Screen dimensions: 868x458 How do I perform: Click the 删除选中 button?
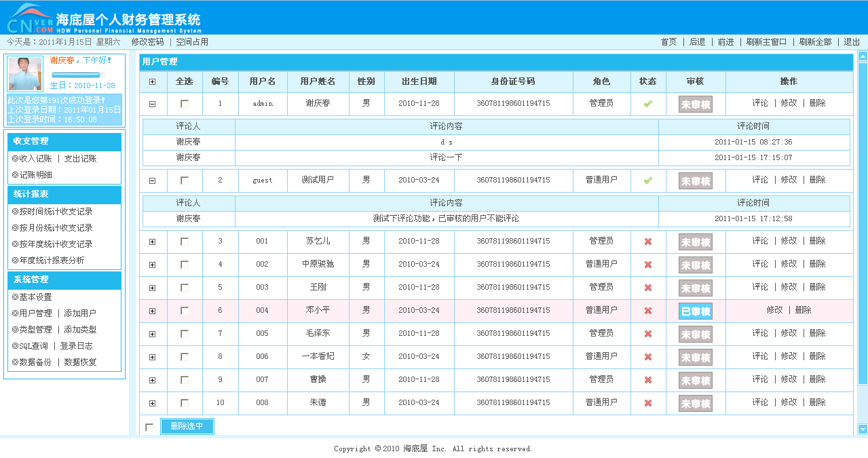click(x=187, y=427)
